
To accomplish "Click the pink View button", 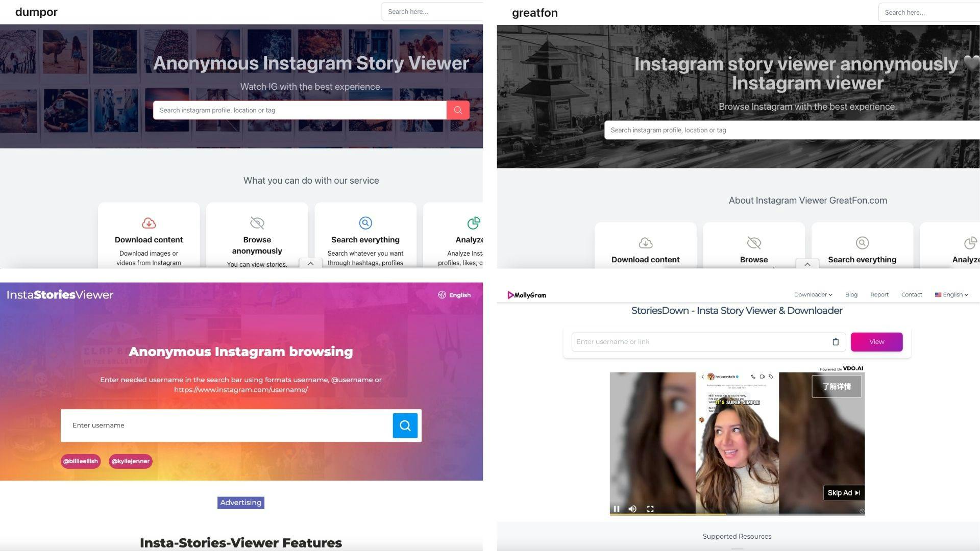I will pos(877,342).
